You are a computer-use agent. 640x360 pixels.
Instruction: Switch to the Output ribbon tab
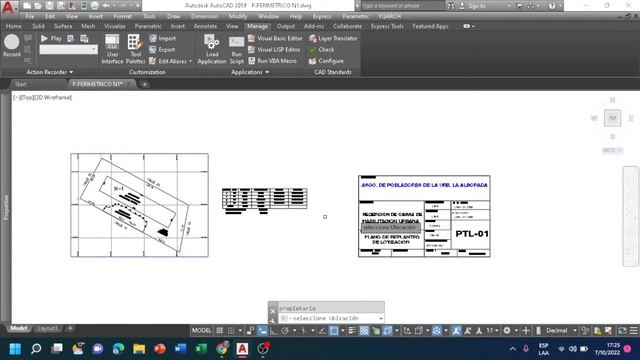(286, 26)
